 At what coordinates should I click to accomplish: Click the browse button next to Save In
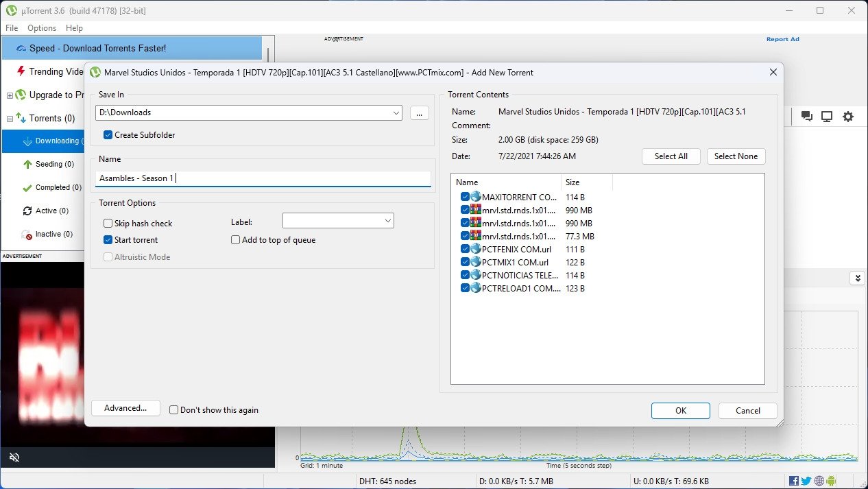tap(420, 112)
